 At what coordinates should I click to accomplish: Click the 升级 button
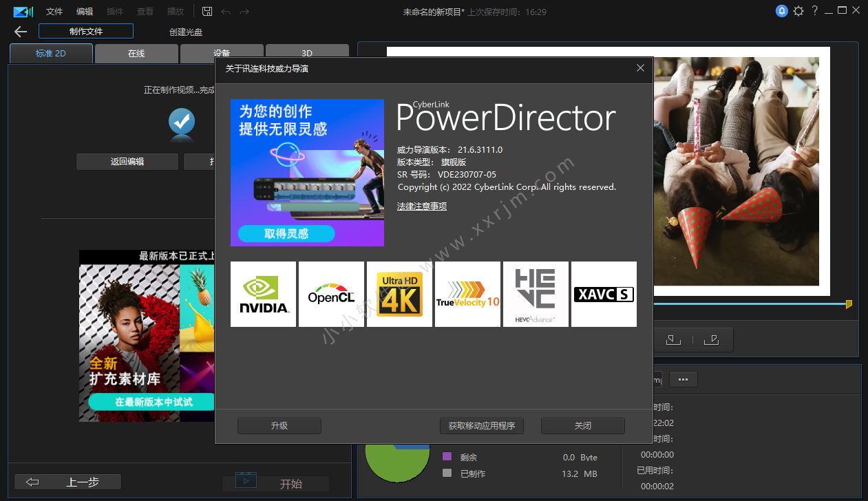point(279,425)
